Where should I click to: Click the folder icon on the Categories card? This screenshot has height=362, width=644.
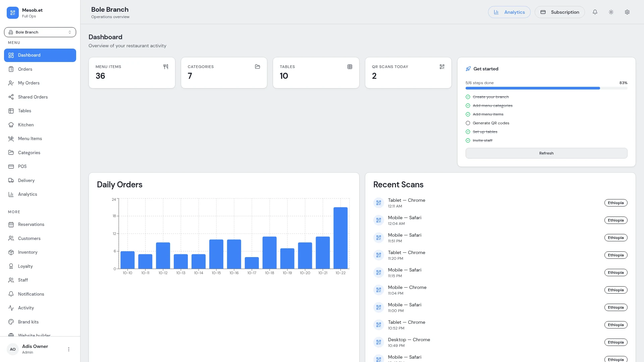257,67
